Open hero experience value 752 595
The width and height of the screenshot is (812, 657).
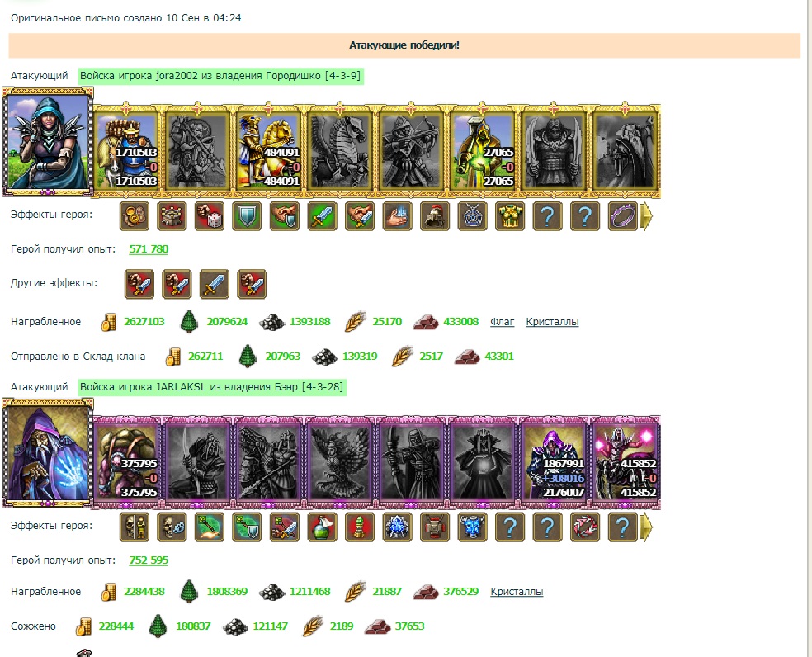coord(149,560)
